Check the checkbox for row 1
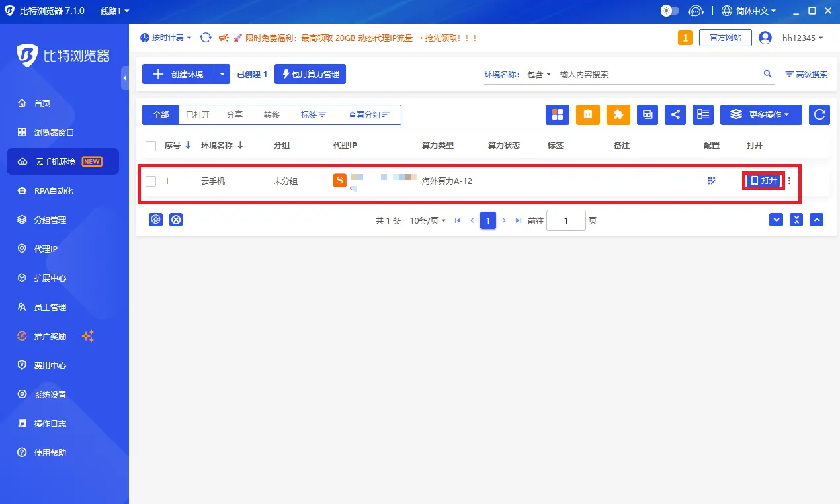840x504 pixels. coord(150,180)
